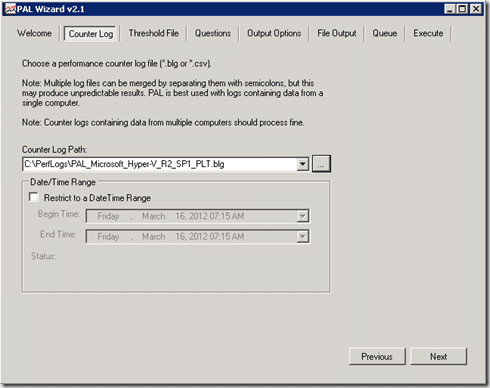The image size is (490, 388).
Task: Open the Queue tab
Action: point(385,33)
